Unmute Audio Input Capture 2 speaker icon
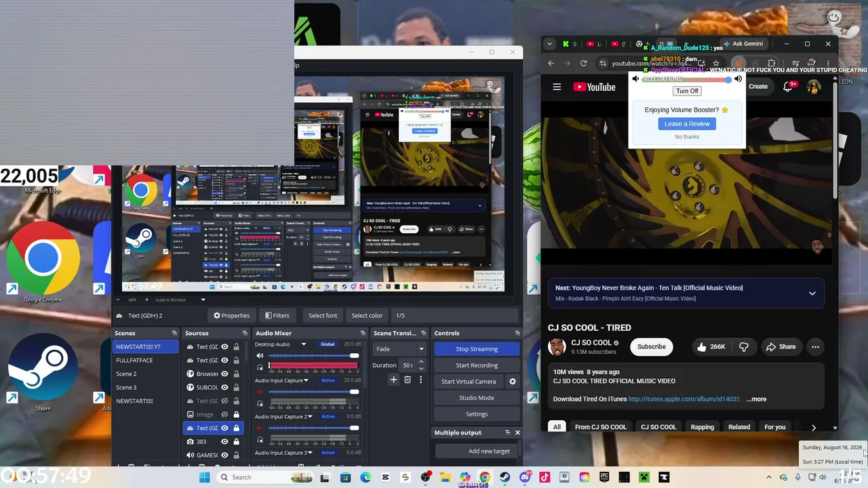The image size is (868, 488). coord(260,428)
